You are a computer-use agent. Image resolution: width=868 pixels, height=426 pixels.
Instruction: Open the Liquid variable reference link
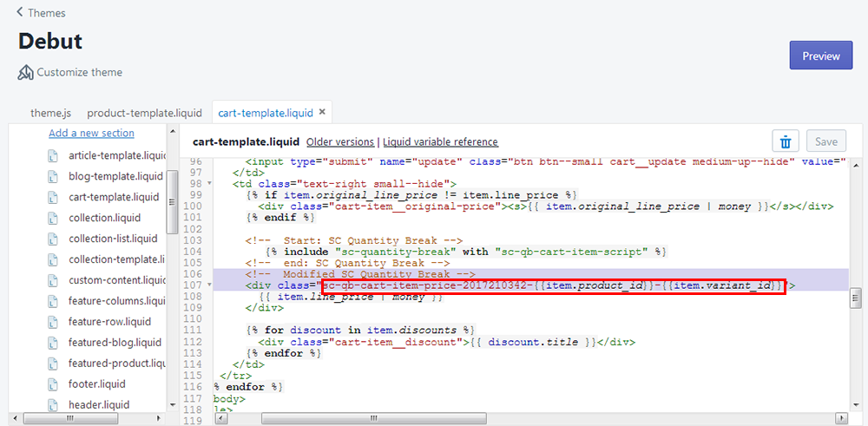[x=441, y=141]
